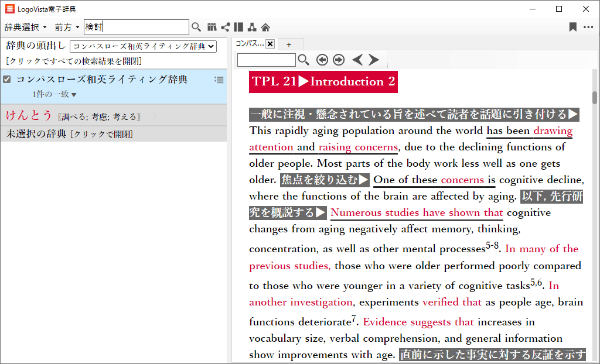This screenshot has width=600, height=364.
Task: Expand the 1件の一致 results list
Action: [x=54, y=94]
